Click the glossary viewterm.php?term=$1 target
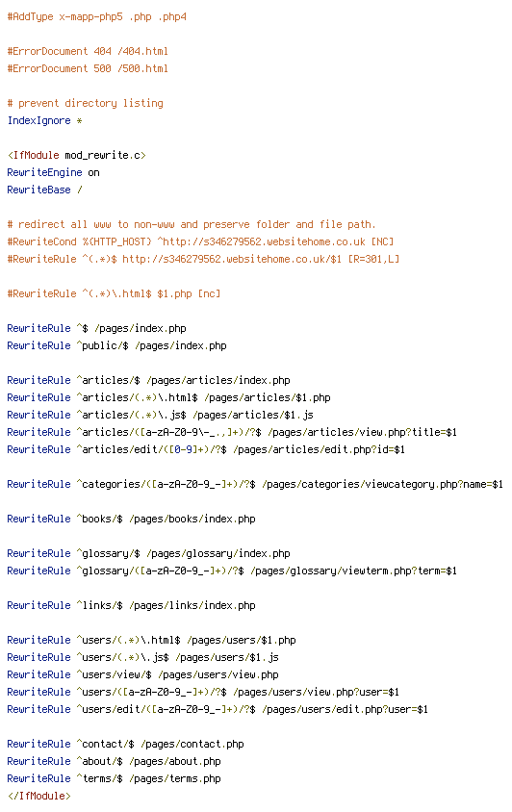512x812 pixels. click(x=353, y=571)
